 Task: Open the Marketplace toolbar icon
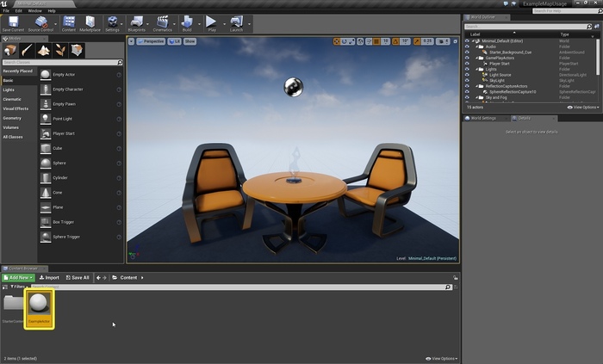click(x=90, y=24)
